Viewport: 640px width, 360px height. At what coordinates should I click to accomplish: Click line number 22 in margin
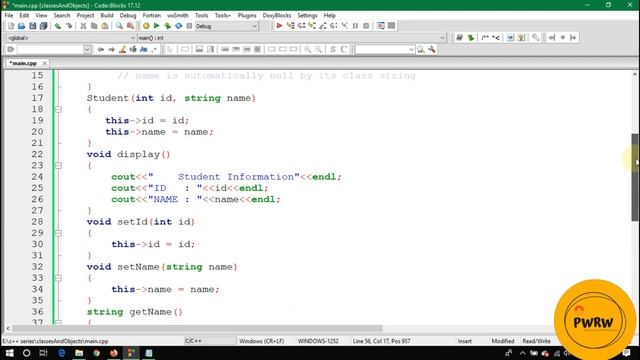[x=37, y=154]
